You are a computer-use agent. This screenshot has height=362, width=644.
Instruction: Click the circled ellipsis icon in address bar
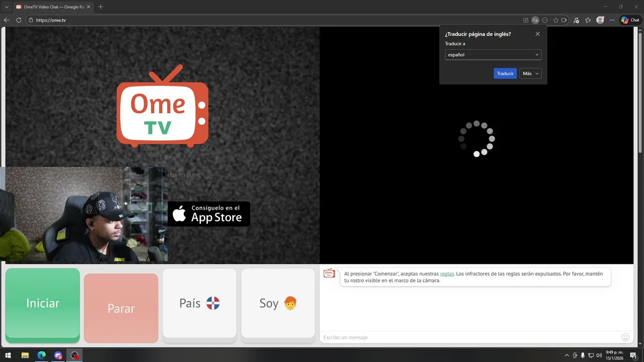545,20
